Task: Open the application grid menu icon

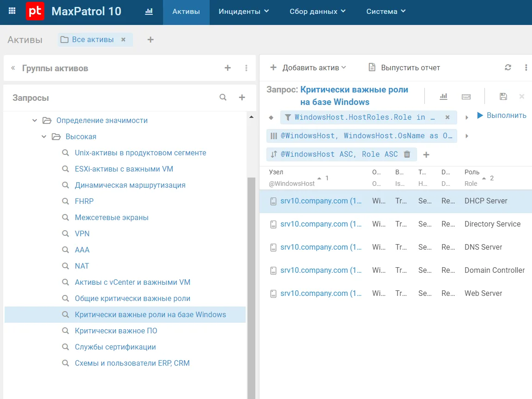Action: pyautogui.click(x=12, y=11)
